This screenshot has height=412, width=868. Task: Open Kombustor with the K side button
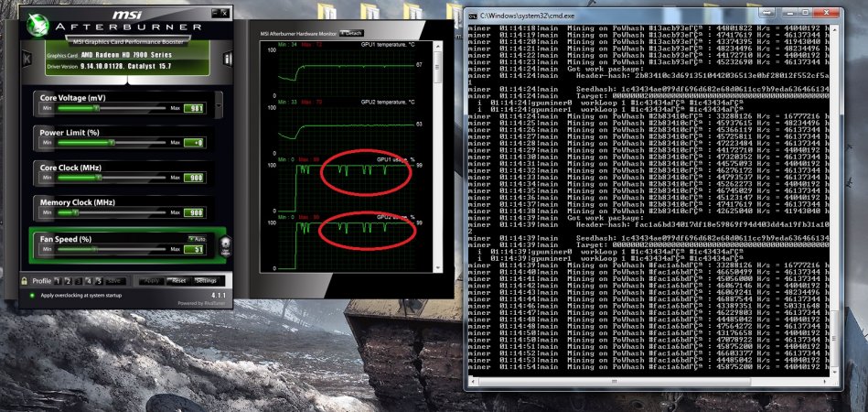27,60
